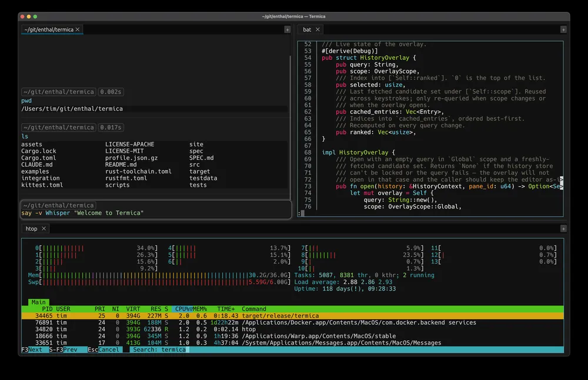The height and width of the screenshot is (380, 588).
Task: Select the htop process row
Action: (292, 329)
